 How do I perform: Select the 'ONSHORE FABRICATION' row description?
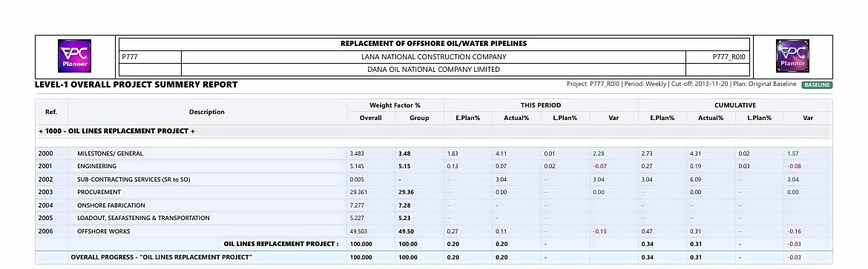click(x=111, y=205)
